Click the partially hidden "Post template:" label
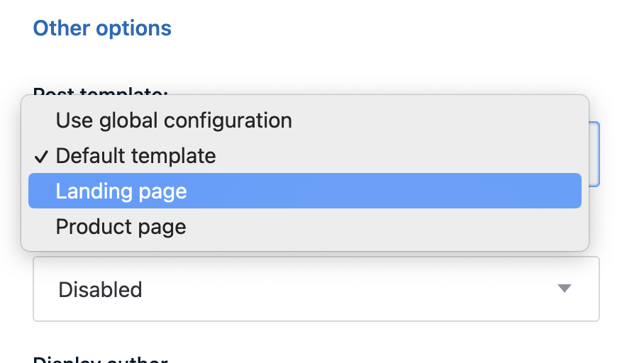644x363 pixels. (x=101, y=91)
